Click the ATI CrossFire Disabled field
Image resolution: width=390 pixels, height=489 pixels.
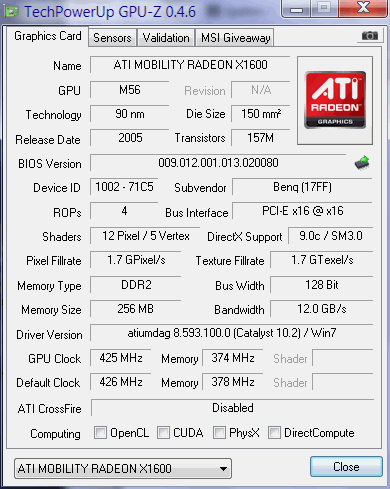coord(233,408)
